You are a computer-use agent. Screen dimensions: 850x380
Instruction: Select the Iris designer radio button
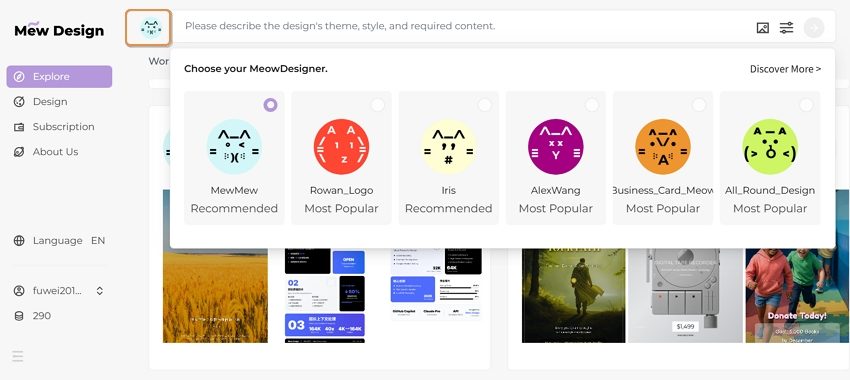point(485,105)
